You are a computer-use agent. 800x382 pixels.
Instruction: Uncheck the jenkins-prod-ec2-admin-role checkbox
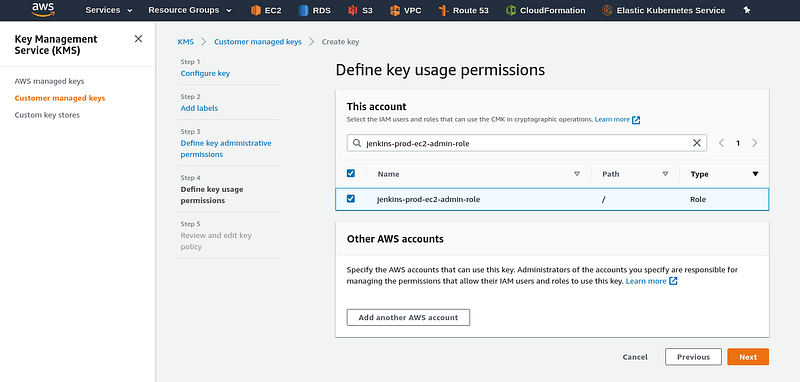pos(351,199)
